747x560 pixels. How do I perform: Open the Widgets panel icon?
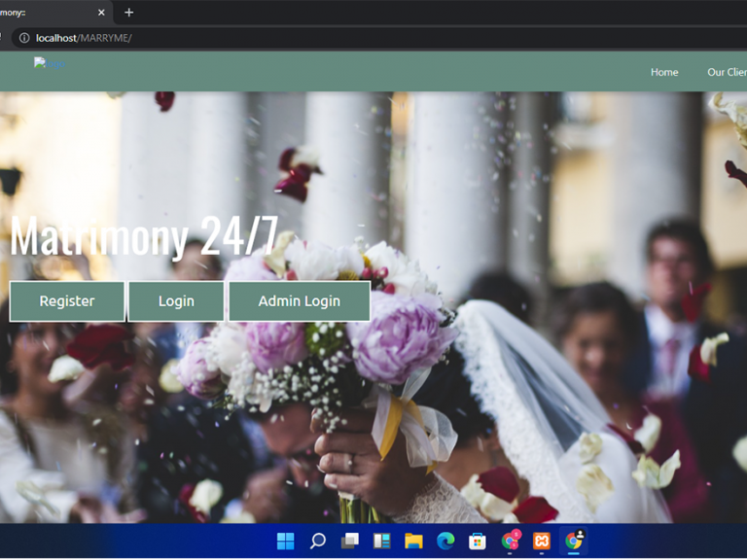(381, 541)
